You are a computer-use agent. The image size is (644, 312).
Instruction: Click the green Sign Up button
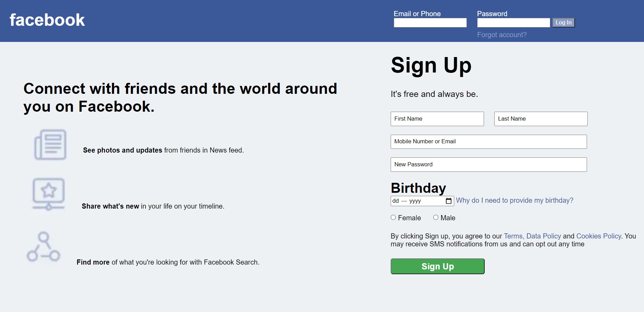click(x=437, y=266)
